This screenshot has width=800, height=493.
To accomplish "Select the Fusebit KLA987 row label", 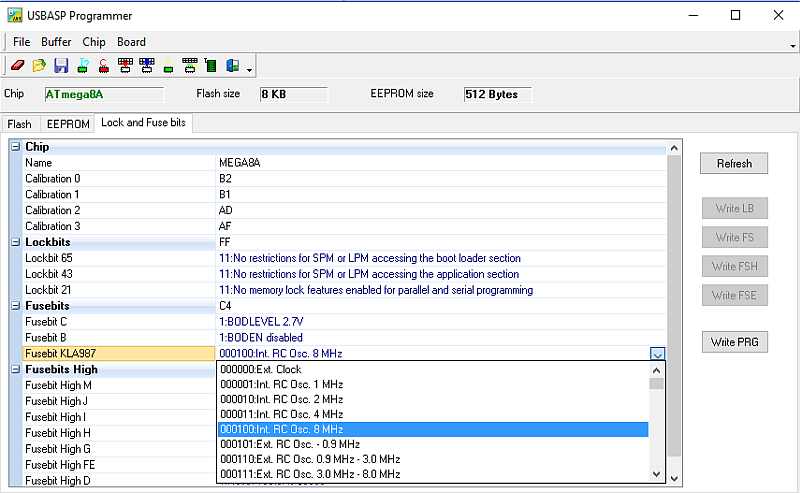I will point(119,354).
